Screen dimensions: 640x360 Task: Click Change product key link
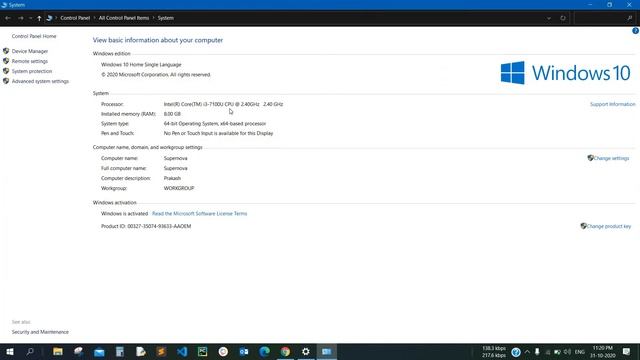609,226
